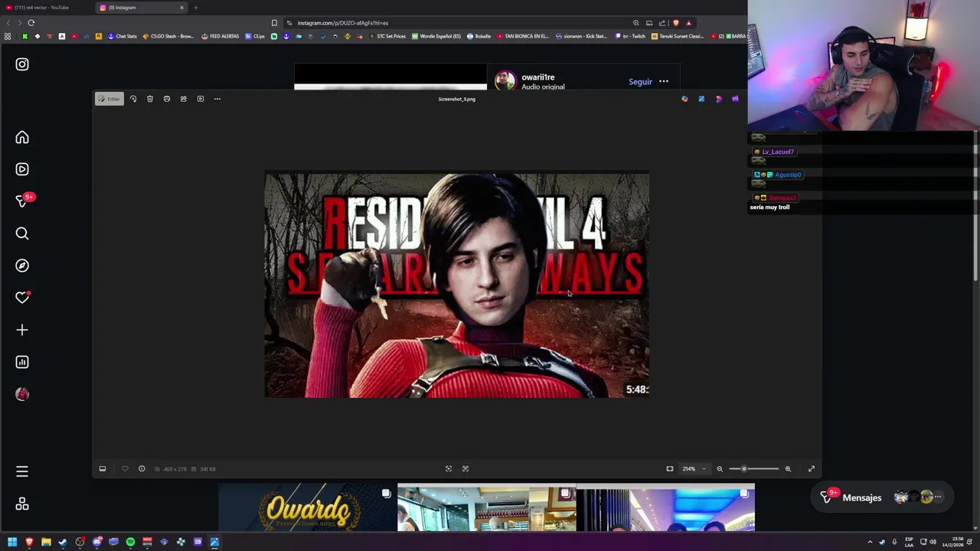Show file info in Photos bottom bar

click(142, 468)
